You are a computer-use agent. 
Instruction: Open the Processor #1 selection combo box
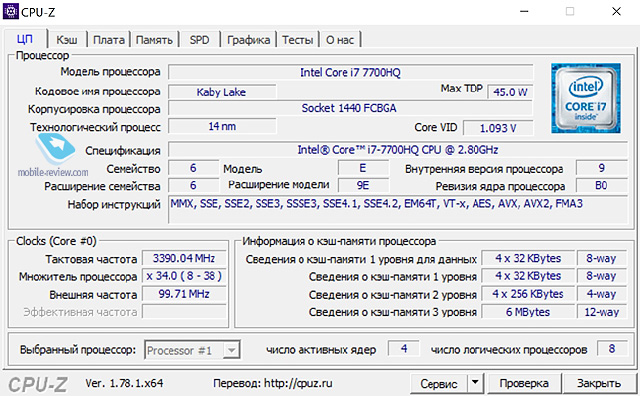point(192,350)
